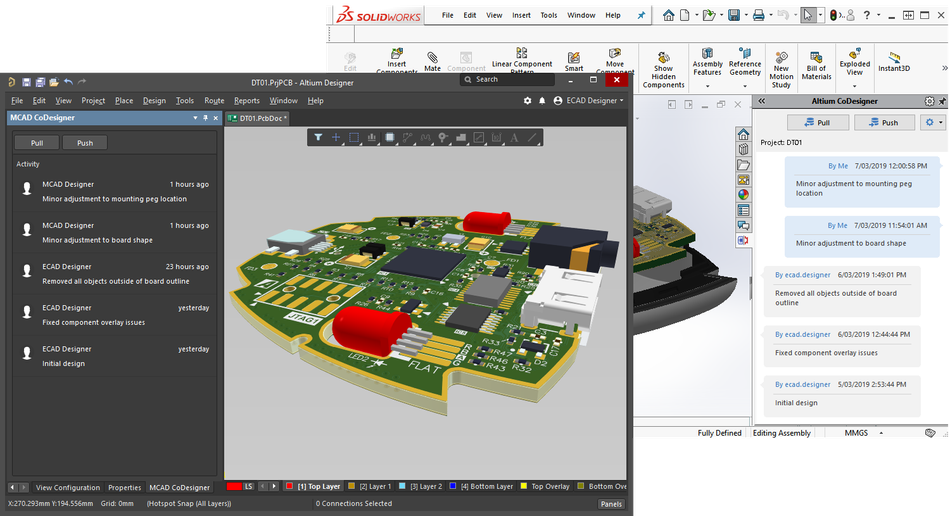Image resolution: width=950 pixels, height=516 pixels.
Task: Switch to the DT01.PcbDoc tab
Action: (x=258, y=118)
